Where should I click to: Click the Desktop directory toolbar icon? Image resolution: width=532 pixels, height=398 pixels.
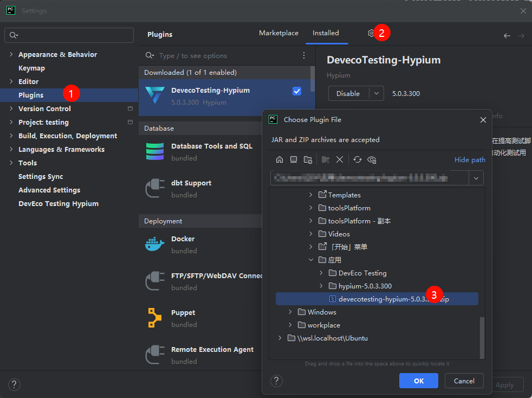(x=294, y=159)
